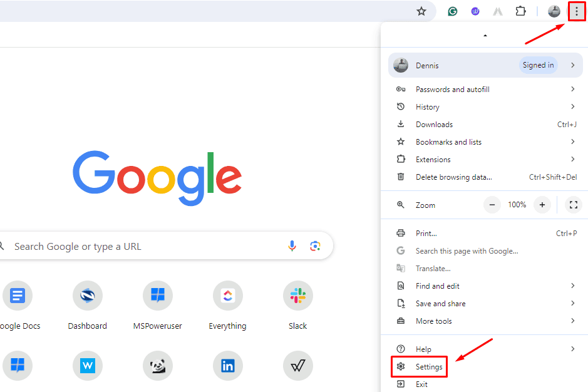This screenshot has height=392, width=588.
Task: Expand the History submenu
Action: pyautogui.click(x=485, y=107)
